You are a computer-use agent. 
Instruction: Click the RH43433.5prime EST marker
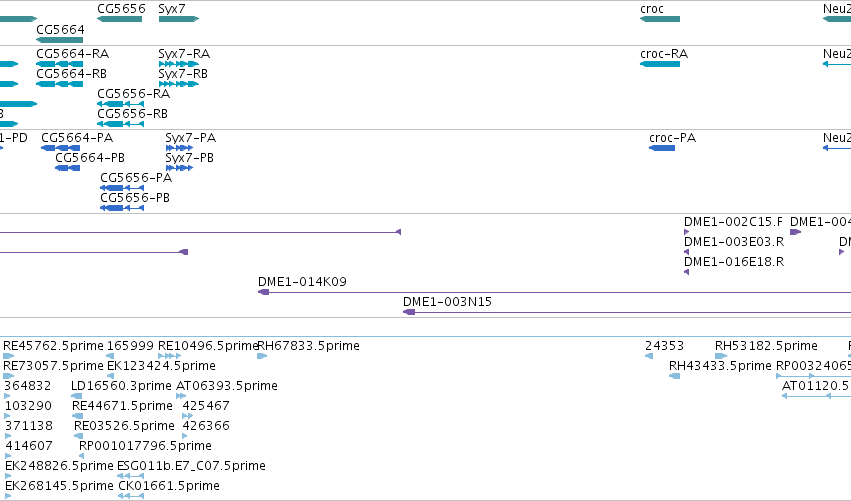(675, 377)
